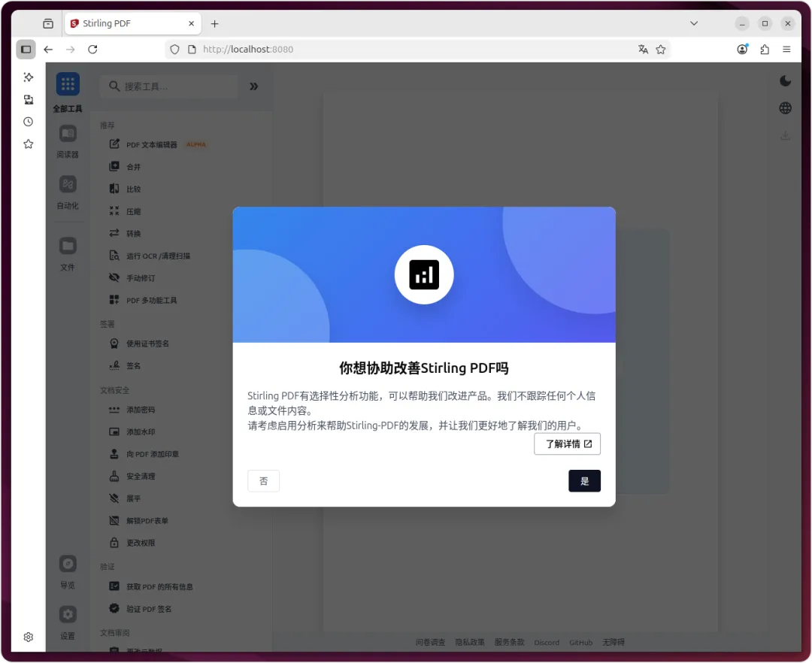Click the 搜索工具 search field
The height and width of the screenshot is (663, 812).
[169, 86]
